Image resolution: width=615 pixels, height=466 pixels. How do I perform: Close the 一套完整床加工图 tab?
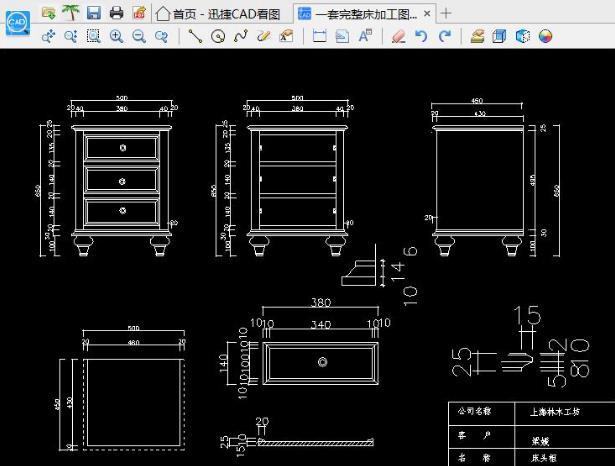pos(427,14)
